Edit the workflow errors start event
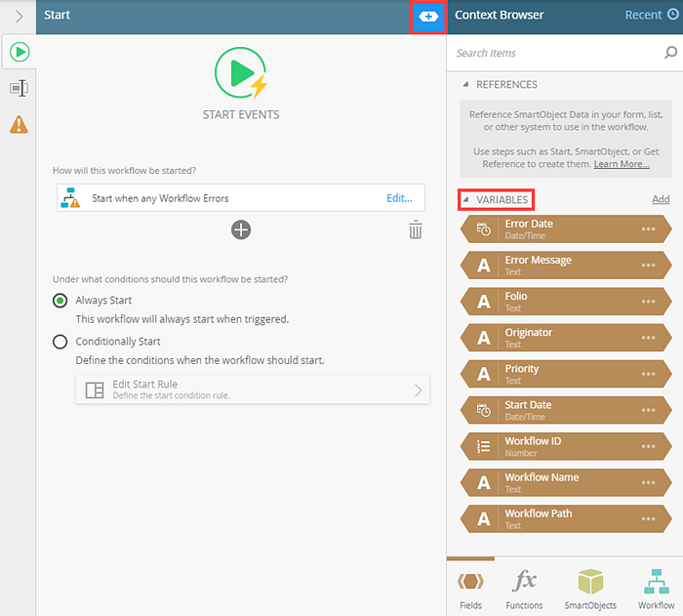 [x=399, y=198]
